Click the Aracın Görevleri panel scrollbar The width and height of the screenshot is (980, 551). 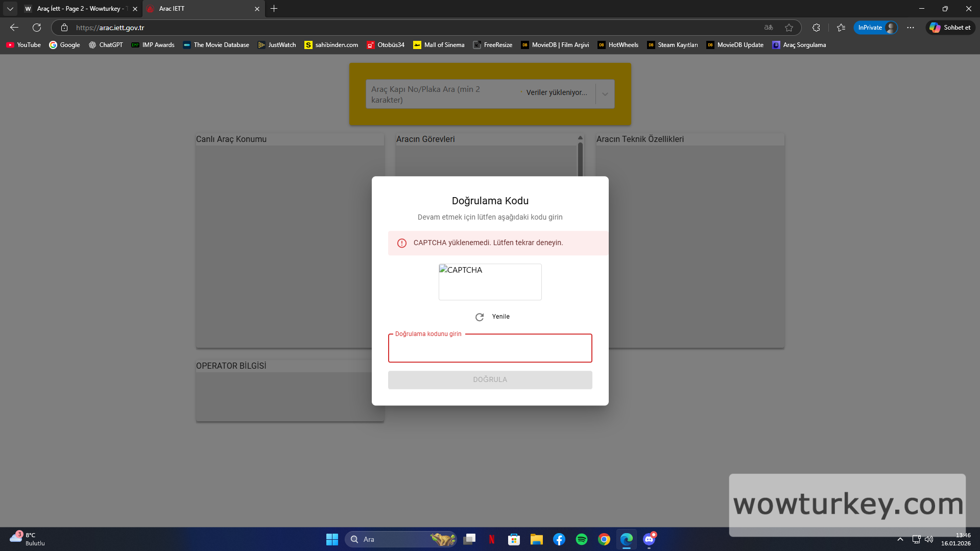point(580,158)
